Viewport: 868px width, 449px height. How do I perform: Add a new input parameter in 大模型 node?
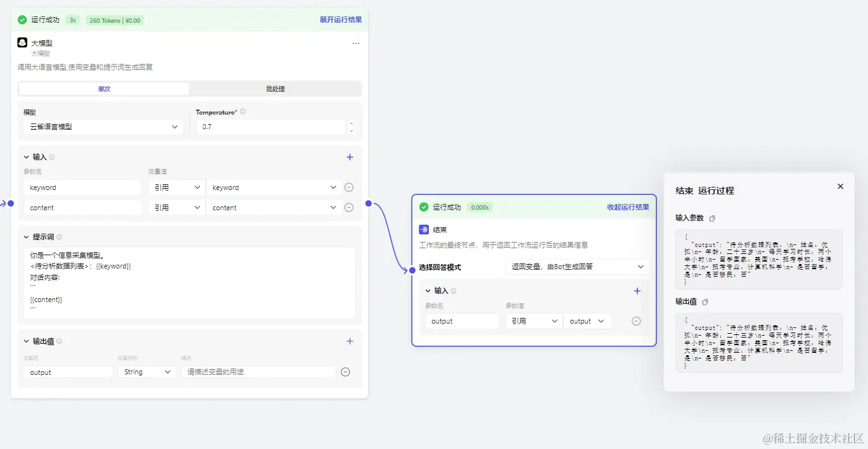350,157
